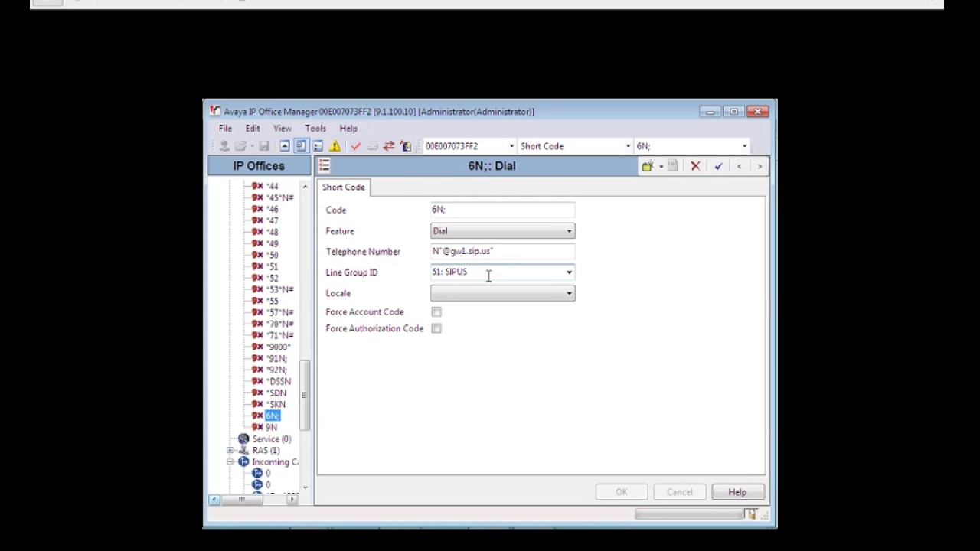Click the progress bar in status bar

tap(689, 515)
